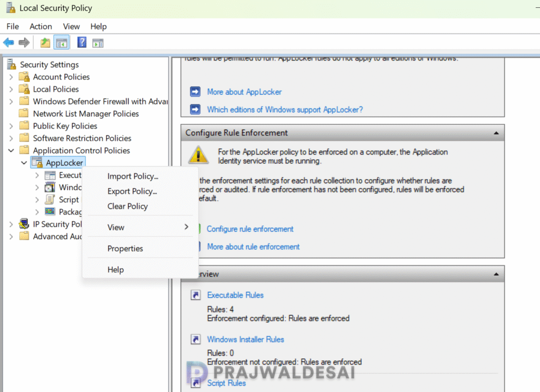Collapse the Overview section arrow
The height and width of the screenshot is (392, 540).
(496, 274)
